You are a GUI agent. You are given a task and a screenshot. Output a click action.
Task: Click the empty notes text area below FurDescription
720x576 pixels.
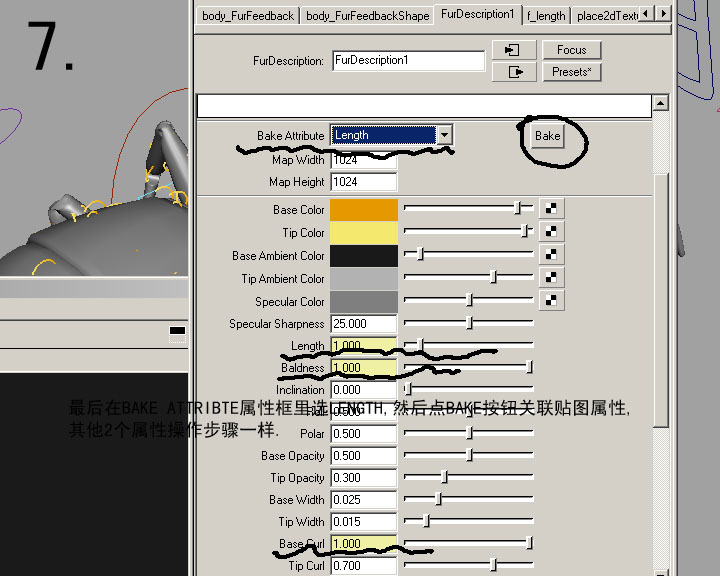click(424, 106)
